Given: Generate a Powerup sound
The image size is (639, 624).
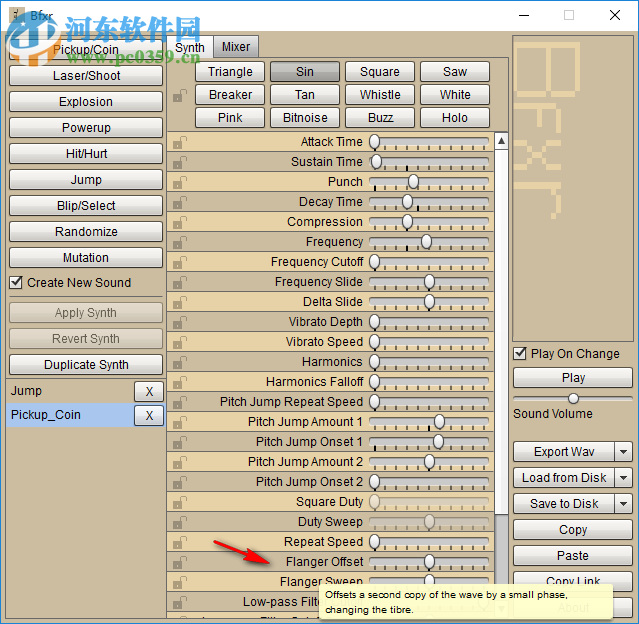Looking at the screenshot, I should coord(86,128).
